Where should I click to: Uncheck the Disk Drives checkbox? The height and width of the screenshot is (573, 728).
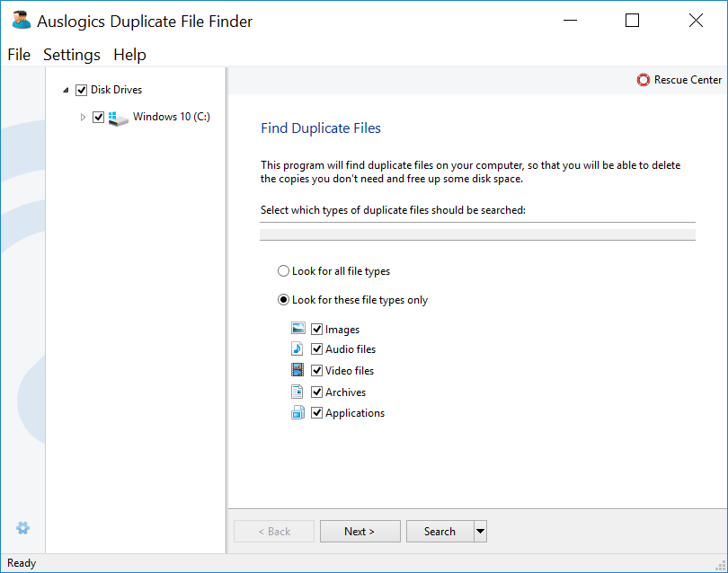81,90
